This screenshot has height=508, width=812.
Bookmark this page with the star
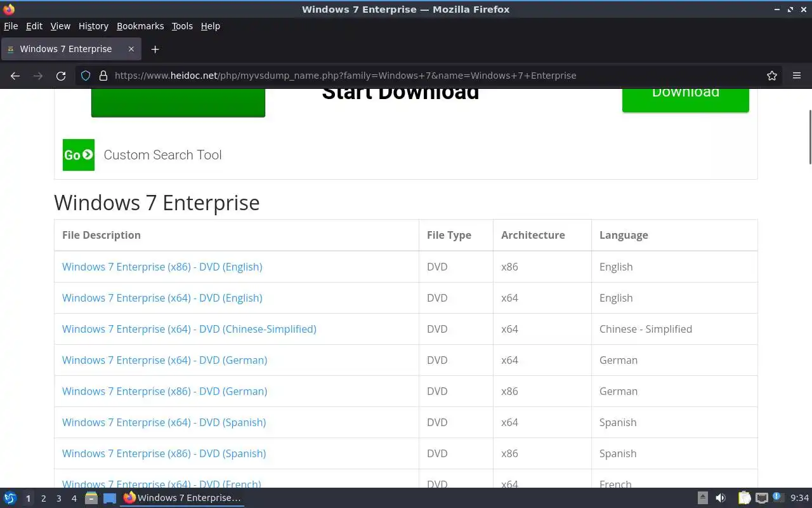[772, 76]
